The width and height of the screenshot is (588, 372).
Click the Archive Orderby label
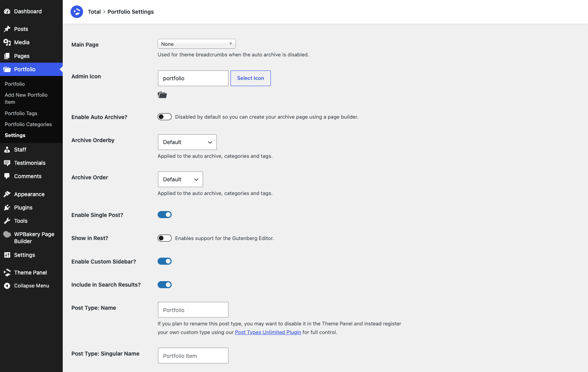93,140
